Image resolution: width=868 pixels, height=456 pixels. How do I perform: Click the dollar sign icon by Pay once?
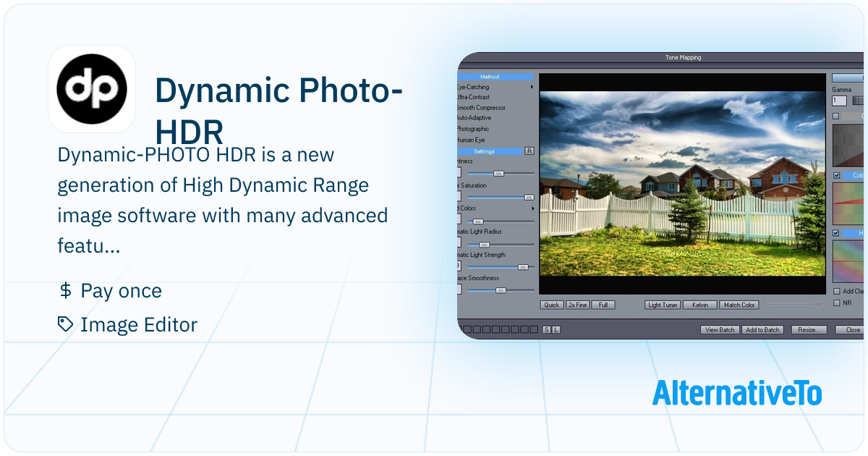65,291
